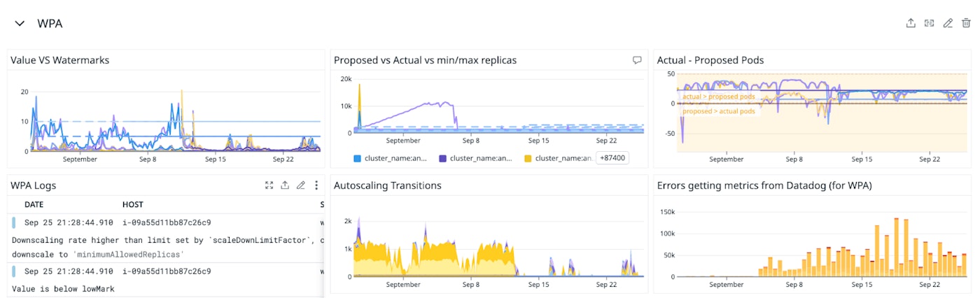980x298 pixels.
Task: Edit the WPA group with pencil icon
Action: coord(948,23)
